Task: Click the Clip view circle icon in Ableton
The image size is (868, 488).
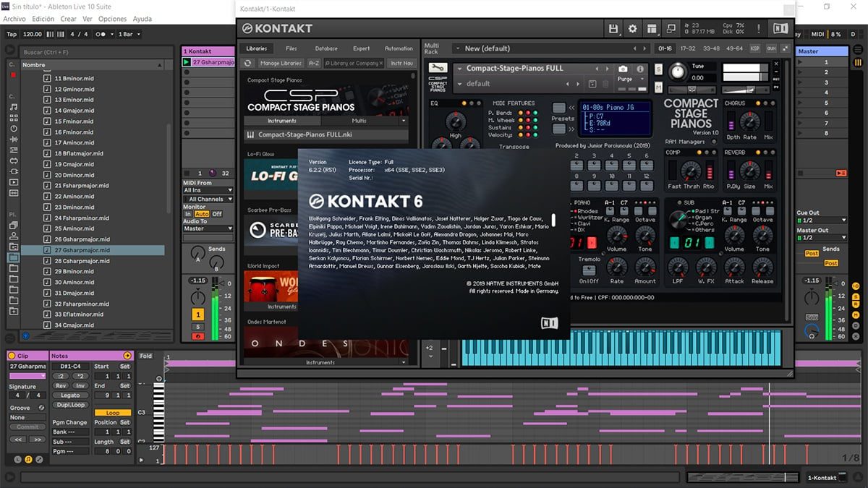Action: point(12,356)
